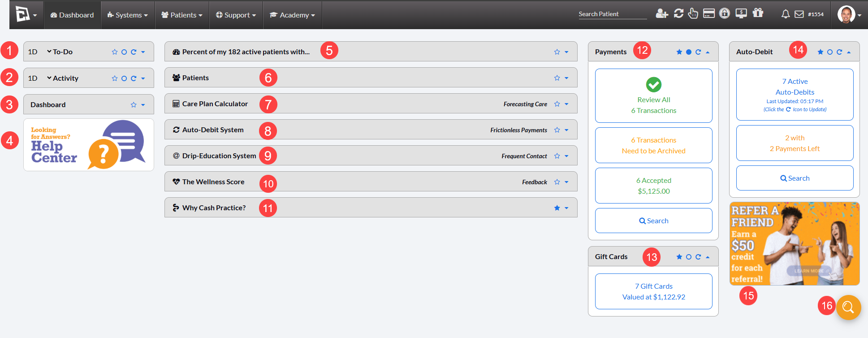Refresh the Gift Cards panel
The width and height of the screenshot is (868, 338).
pos(698,257)
